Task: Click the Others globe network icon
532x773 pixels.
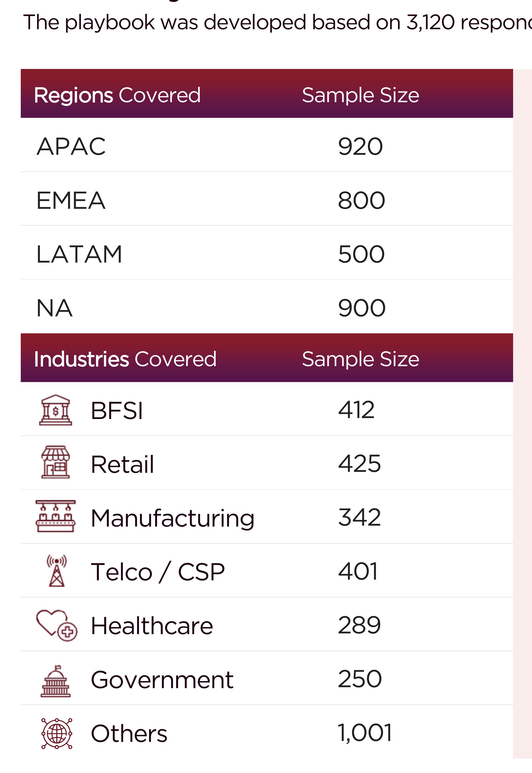Action: [x=57, y=734]
